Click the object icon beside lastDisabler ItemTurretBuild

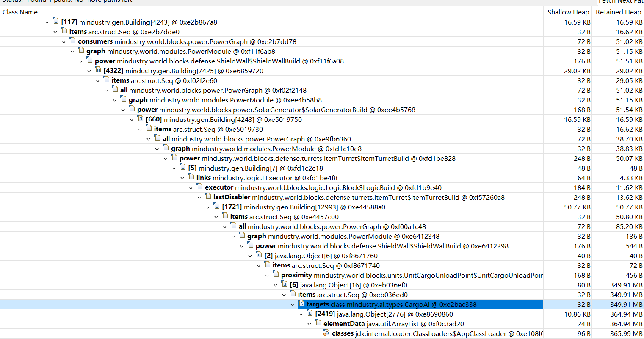pos(208,197)
